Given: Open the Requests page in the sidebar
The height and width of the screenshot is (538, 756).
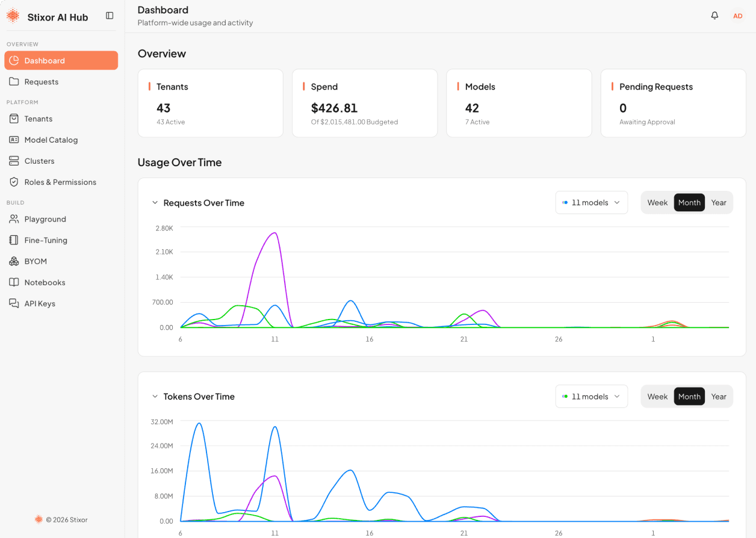Looking at the screenshot, I should click(x=61, y=82).
